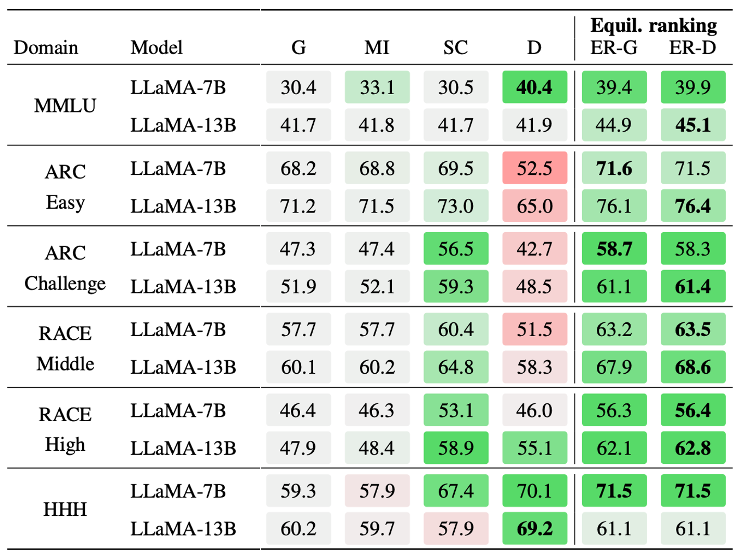Viewport: 744px width, 560px height.
Task: Select the light red 51.5 cell
Action: point(534,330)
